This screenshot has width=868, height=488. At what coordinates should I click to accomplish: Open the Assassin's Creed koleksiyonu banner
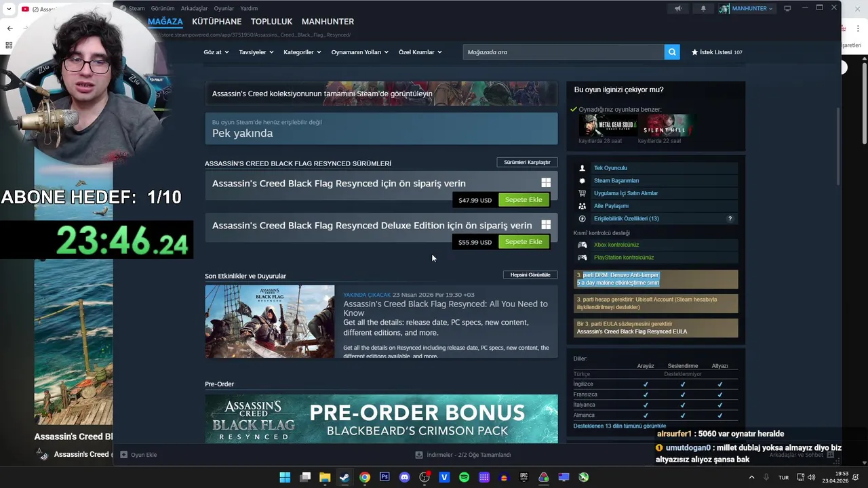pos(381,94)
